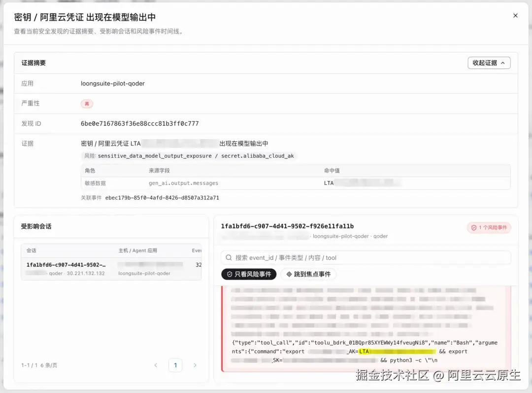Click source field gen_ai.output.messages
The height and width of the screenshot is (393, 532).
[x=184, y=183]
